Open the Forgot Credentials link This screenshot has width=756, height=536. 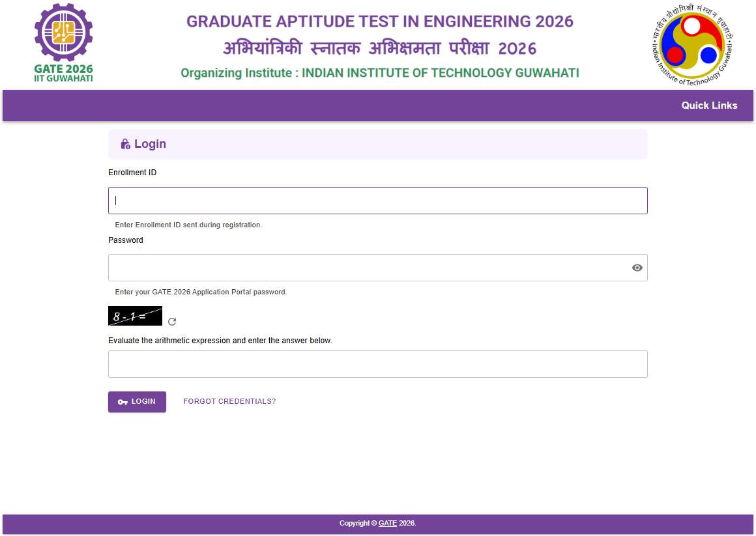click(229, 401)
